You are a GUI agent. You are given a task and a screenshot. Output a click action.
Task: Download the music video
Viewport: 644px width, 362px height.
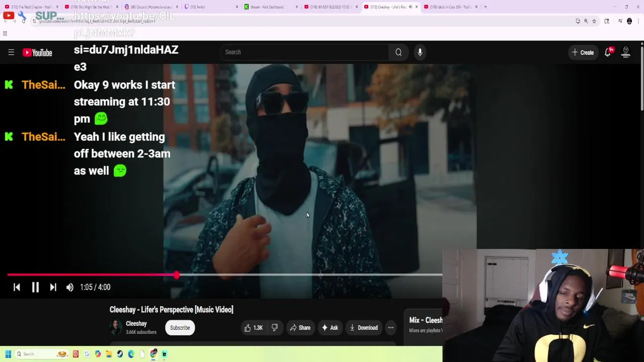point(363,328)
